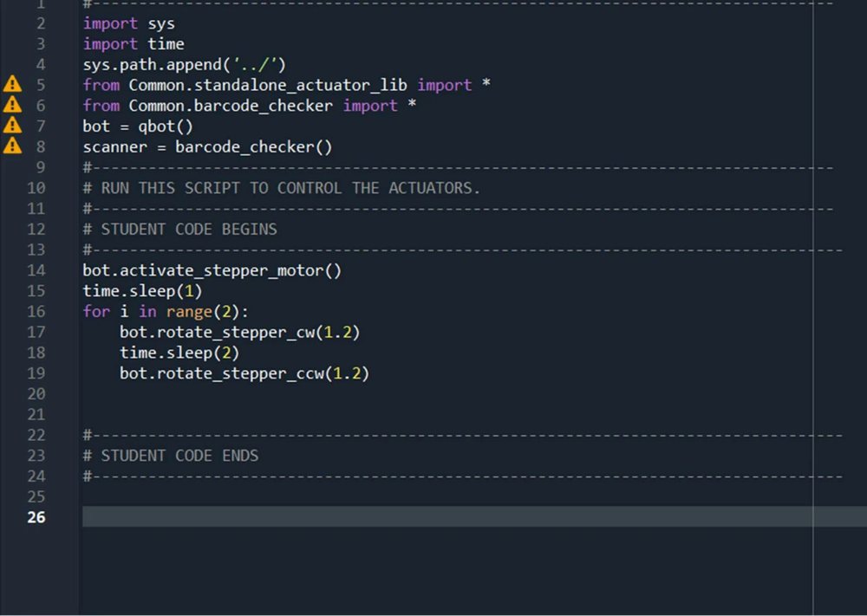Click the sys.path.append('../') line

184,65
